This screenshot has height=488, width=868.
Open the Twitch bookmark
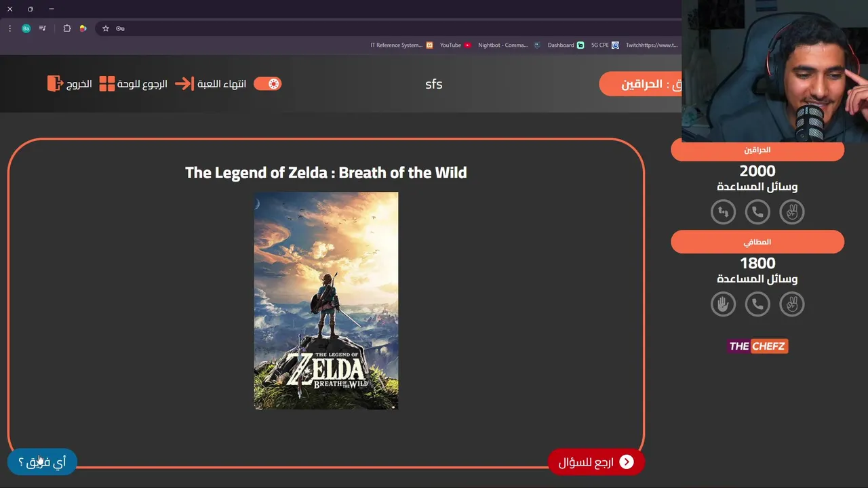pyautogui.click(x=652, y=45)
